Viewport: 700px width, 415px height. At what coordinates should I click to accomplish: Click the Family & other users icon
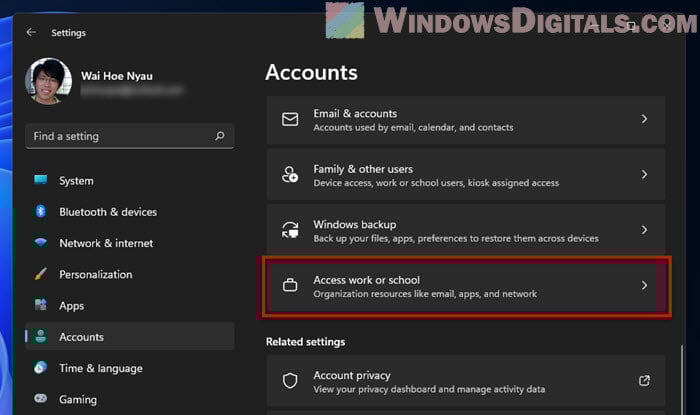click(290, 174)
